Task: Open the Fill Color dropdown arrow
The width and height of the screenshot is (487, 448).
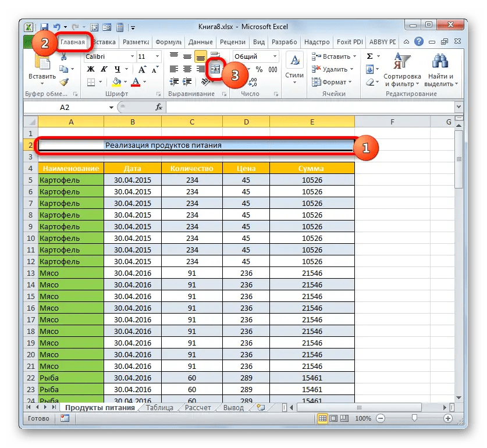Action: 126,82
